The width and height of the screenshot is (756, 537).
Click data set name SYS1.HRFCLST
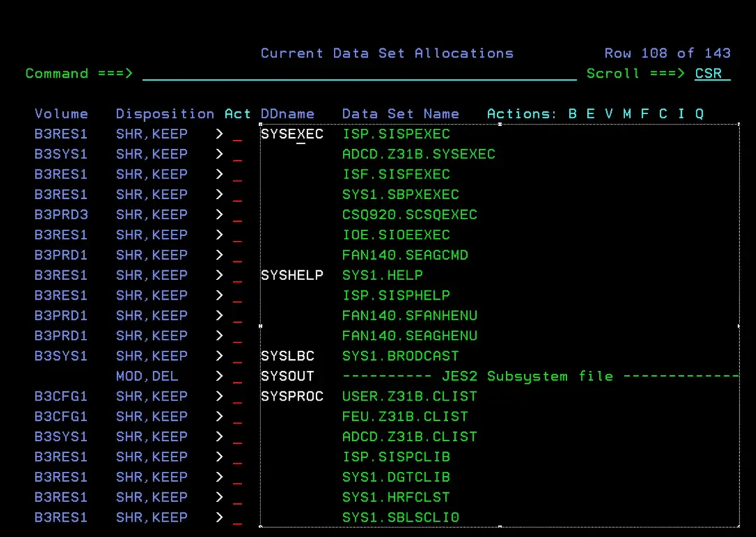click(395, 497)
